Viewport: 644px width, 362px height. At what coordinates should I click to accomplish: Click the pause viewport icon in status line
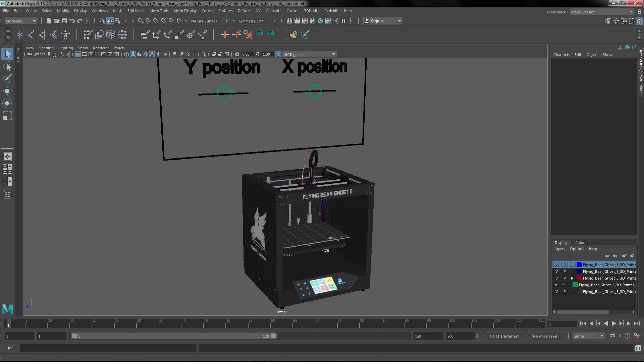[x=343, y=21]
